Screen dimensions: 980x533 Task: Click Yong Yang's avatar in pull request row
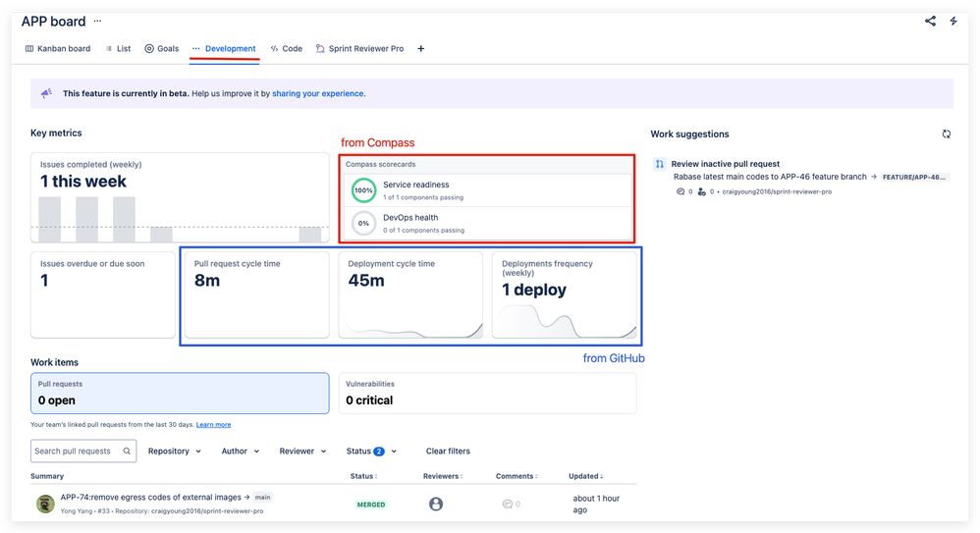[x=45, y=504]
